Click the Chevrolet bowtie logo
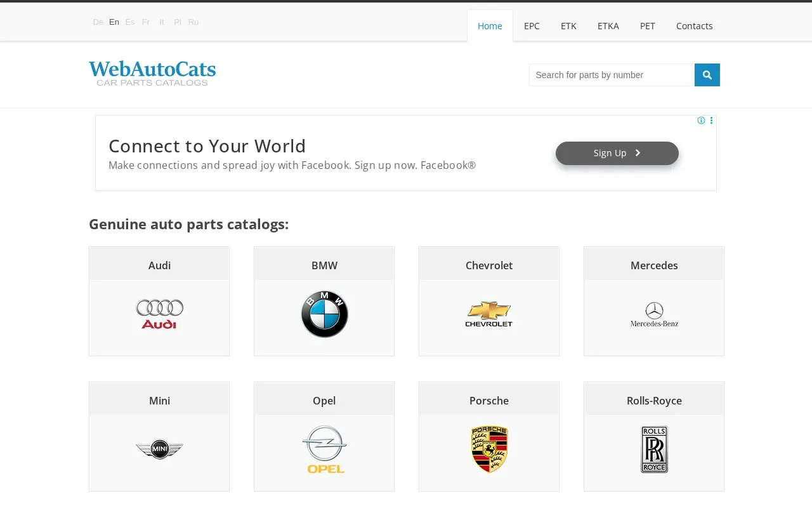Viewport: 812px width, 508px height. 489,314
